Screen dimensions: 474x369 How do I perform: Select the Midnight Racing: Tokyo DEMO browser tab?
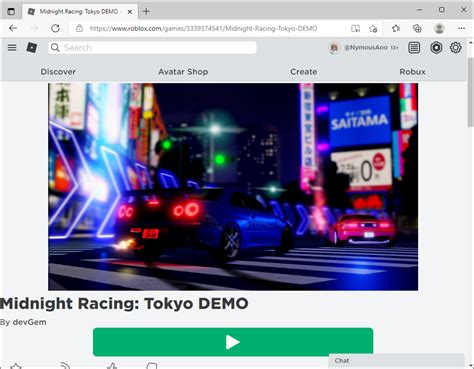[x=80, y=12]
